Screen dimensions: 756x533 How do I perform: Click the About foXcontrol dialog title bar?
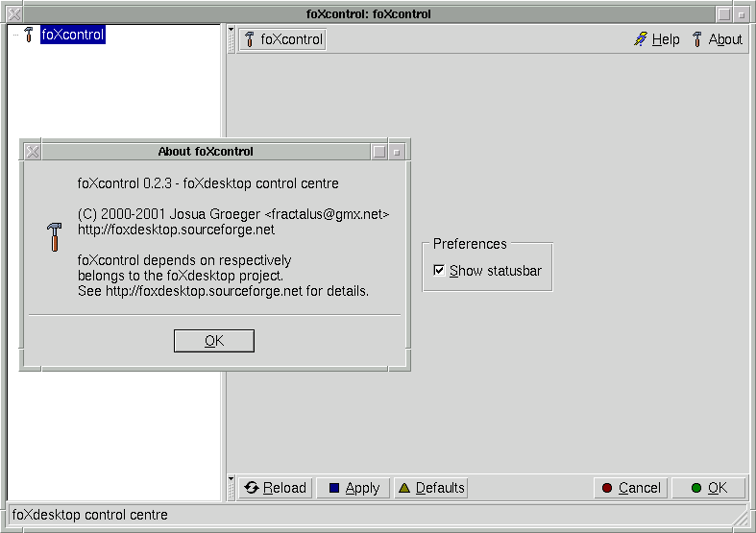point(206,152)
